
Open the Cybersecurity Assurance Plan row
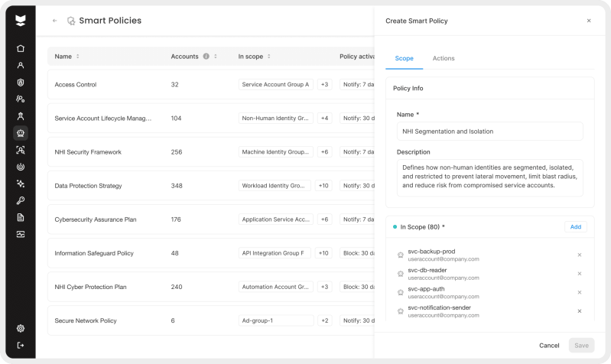[x=211, y=219]
